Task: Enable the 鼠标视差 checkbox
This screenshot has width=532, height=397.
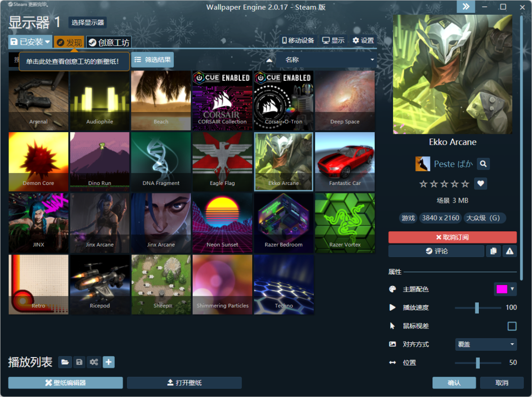Action: [x=512, y=326]
